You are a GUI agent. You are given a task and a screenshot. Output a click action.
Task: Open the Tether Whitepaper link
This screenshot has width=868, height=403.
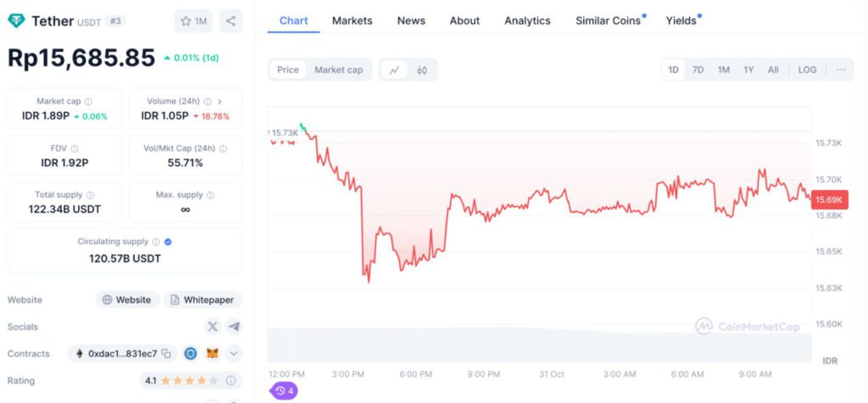click(x=203, y=299)
